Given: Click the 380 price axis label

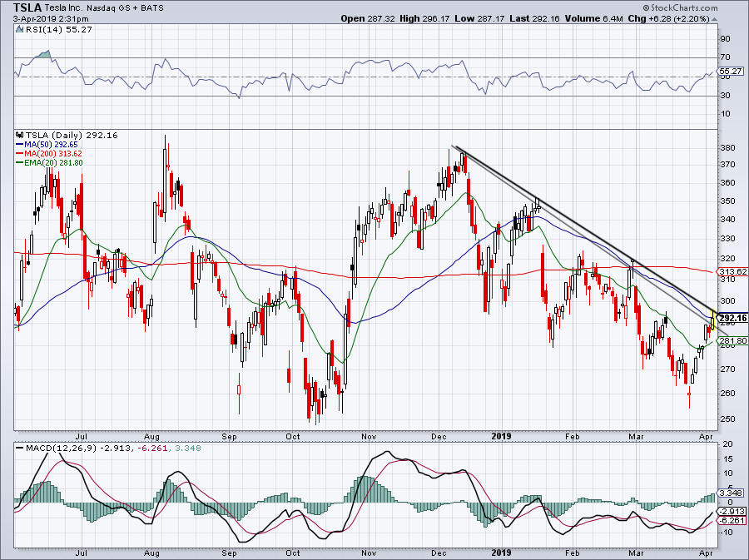Looking at the screenshot, I should pos(727,148).
